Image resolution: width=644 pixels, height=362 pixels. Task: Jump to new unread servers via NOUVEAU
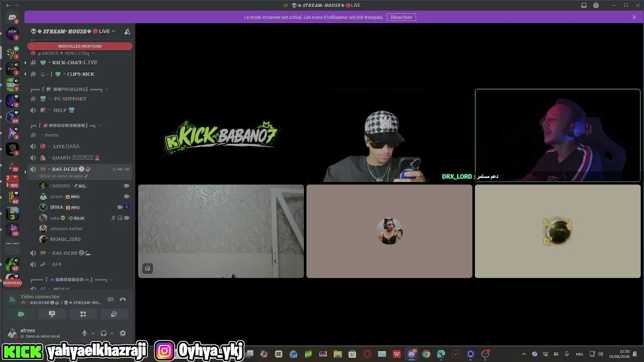coord(13,283)
